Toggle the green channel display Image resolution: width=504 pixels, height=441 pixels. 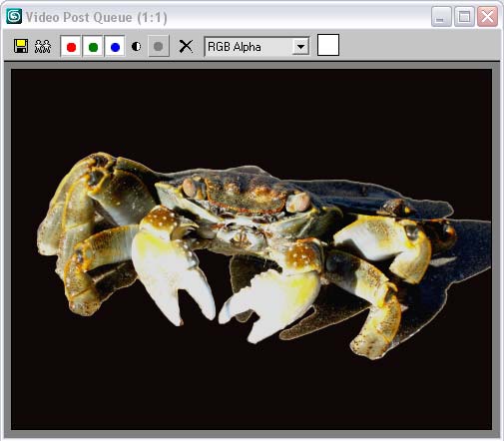(x=93, y=47)
